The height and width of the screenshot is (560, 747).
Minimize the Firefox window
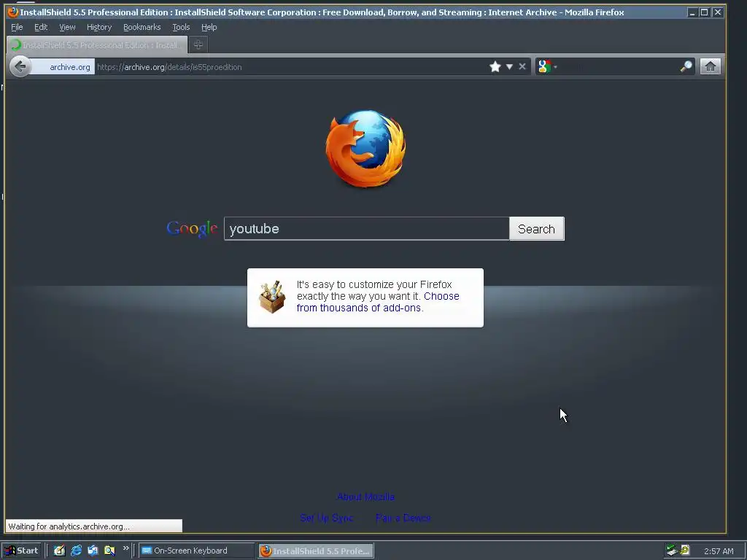pyautogui.click(x=692, y=12)
